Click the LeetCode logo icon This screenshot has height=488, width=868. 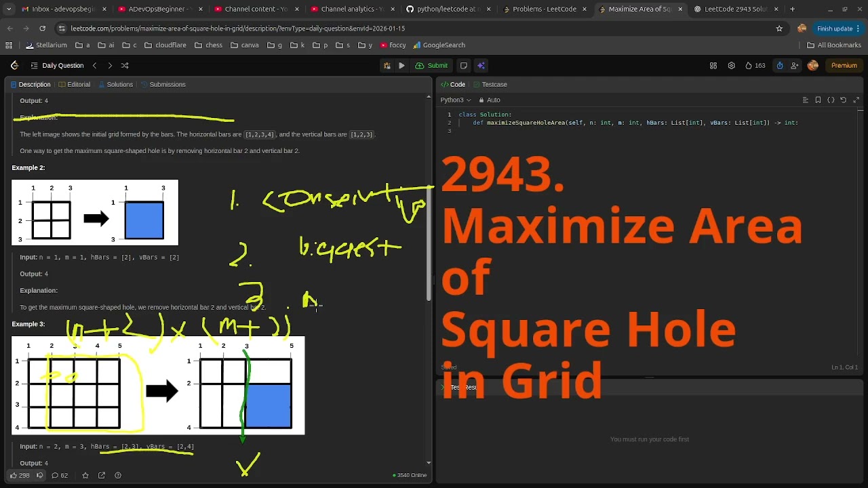click(x=14, y=66)
